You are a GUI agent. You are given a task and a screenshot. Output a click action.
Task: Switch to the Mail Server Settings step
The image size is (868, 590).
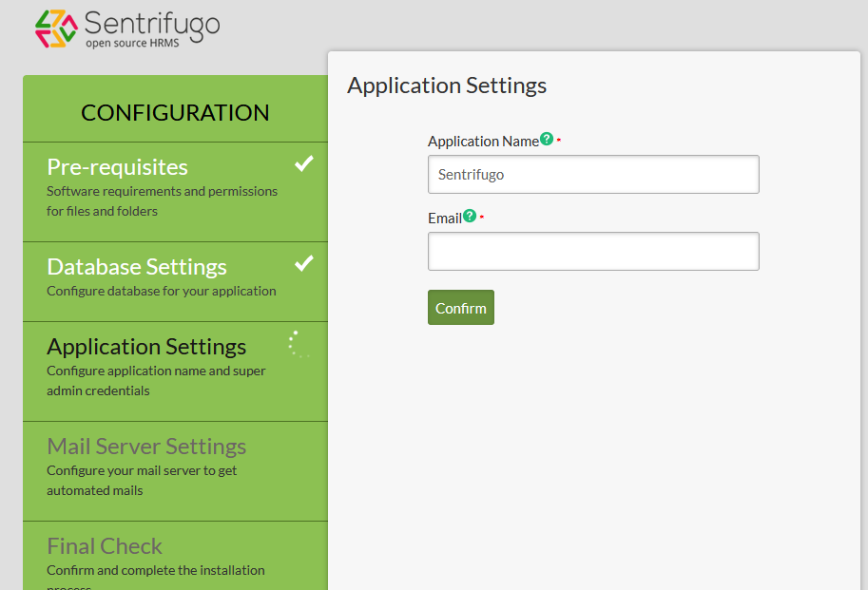(x=146, y=447)
